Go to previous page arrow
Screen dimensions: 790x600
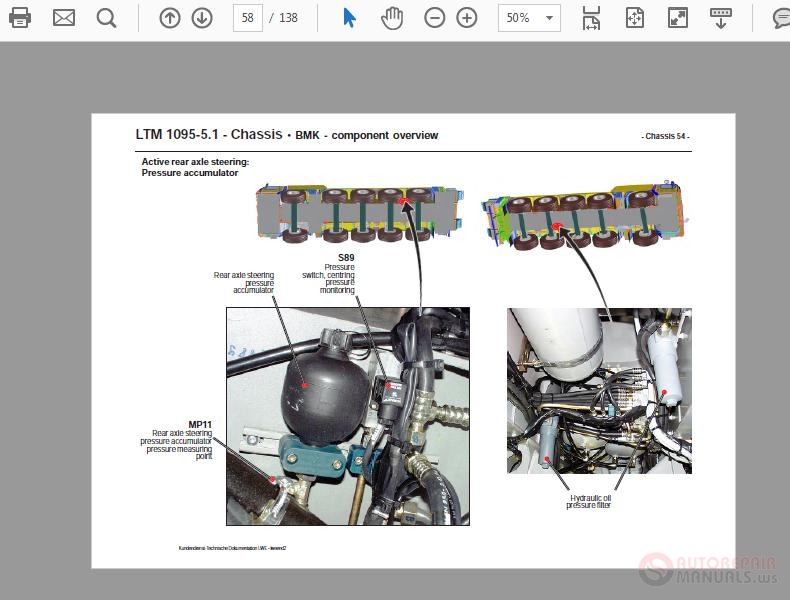[170, 18]
